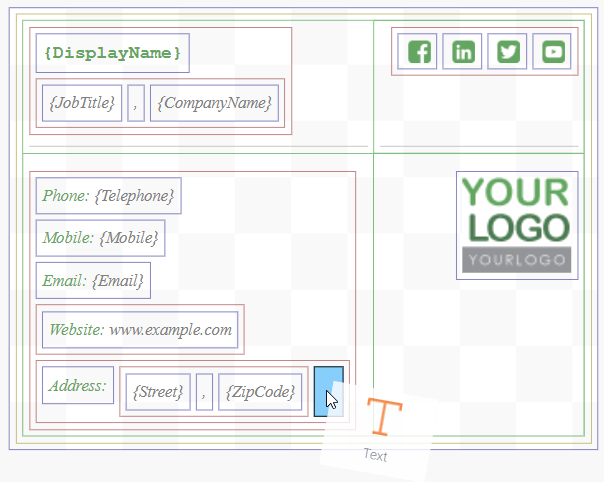Select the YouTube social icon
Viewport: 604px width, 482px height.
pos(553,52)
